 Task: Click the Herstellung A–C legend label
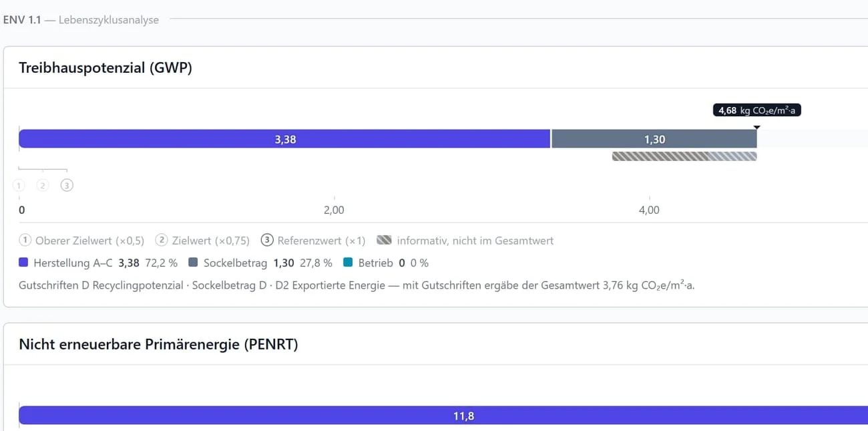click(x=73, y=263)
